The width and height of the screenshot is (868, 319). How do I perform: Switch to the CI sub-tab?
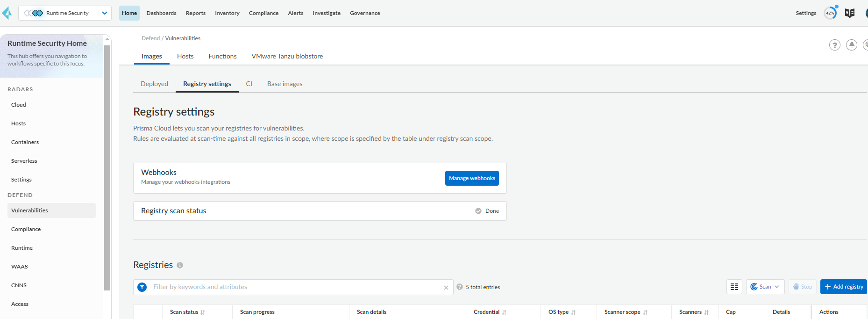tap(249, 84)
